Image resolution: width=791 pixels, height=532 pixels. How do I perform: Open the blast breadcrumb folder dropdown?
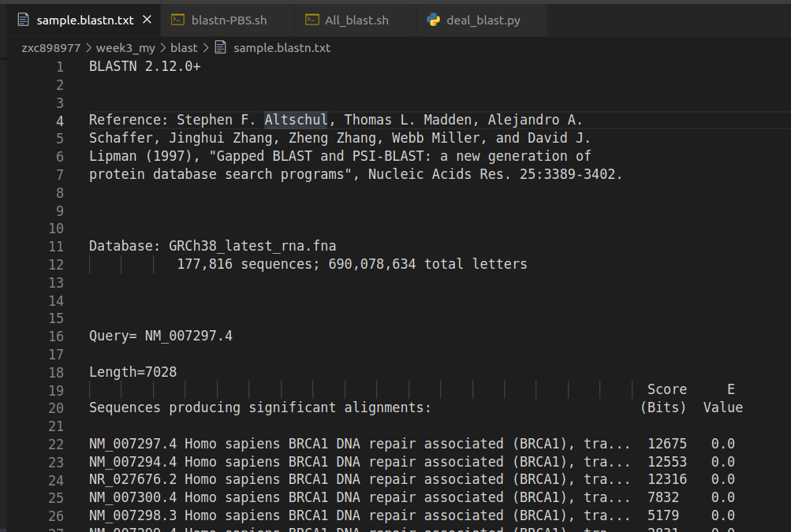(x=184, y=47)
